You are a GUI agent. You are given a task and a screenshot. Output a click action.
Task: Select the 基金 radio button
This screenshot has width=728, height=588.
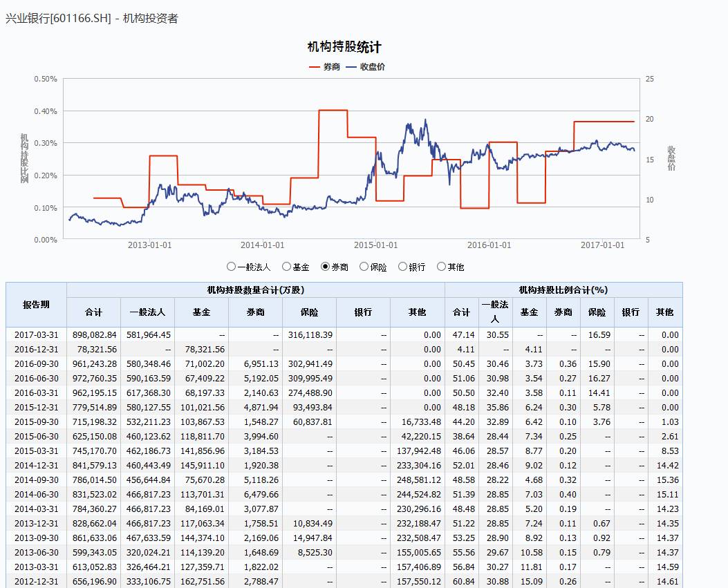pyautogui.click(x=286, y=267)
